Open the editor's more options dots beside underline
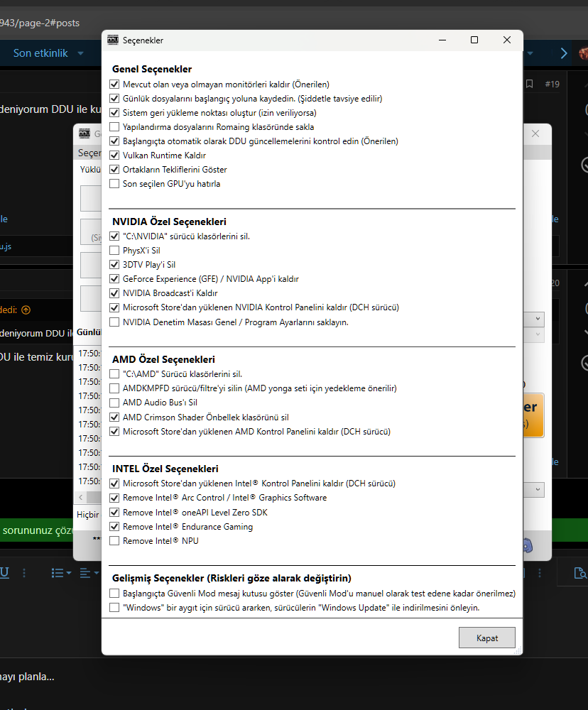This screenshot has width=588, height=710. click(24, 573)
